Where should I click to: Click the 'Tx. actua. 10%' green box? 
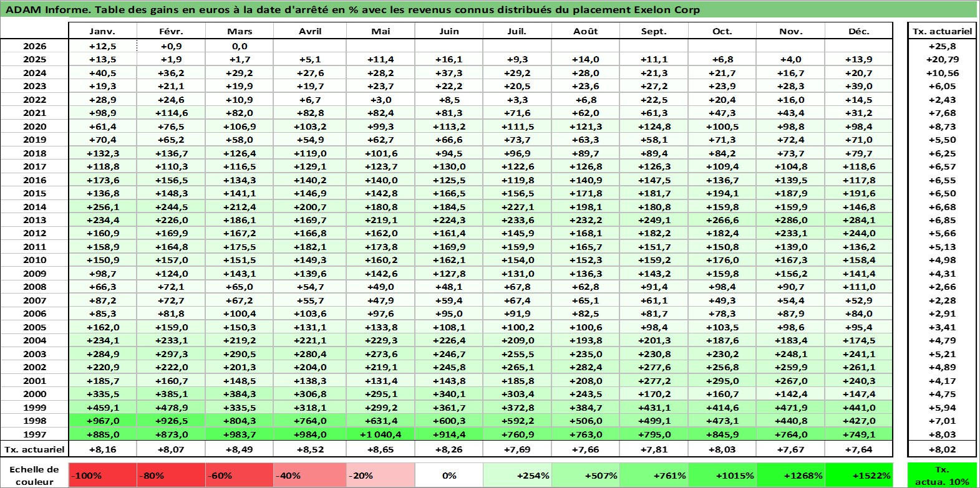[x=942, y=475]
